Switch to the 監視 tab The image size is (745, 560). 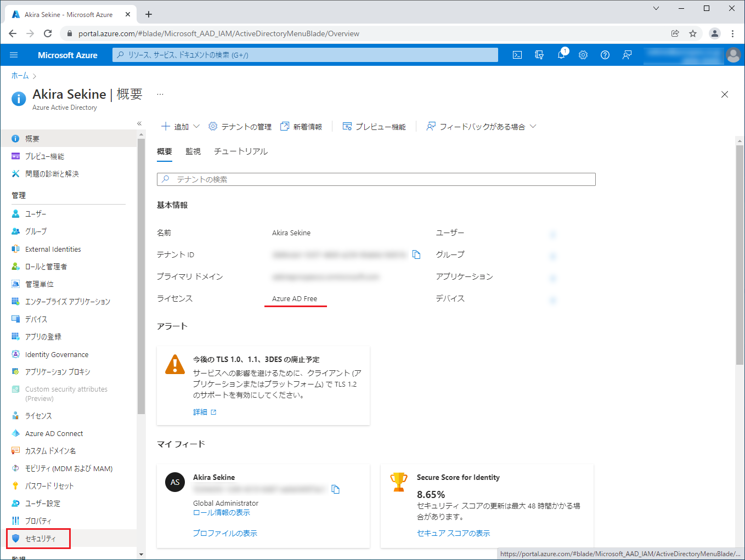click(193, 151)
